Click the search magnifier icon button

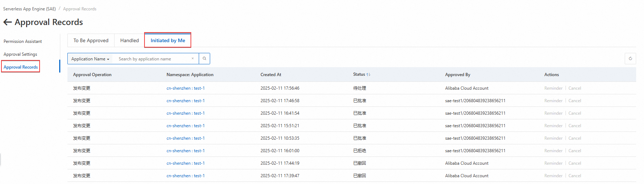(204, 59)
